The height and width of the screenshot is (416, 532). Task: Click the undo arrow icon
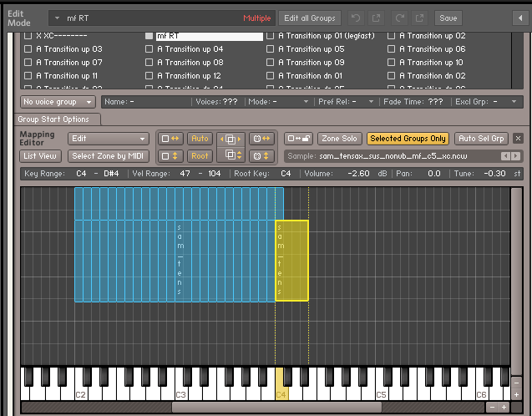coord(356,18)
